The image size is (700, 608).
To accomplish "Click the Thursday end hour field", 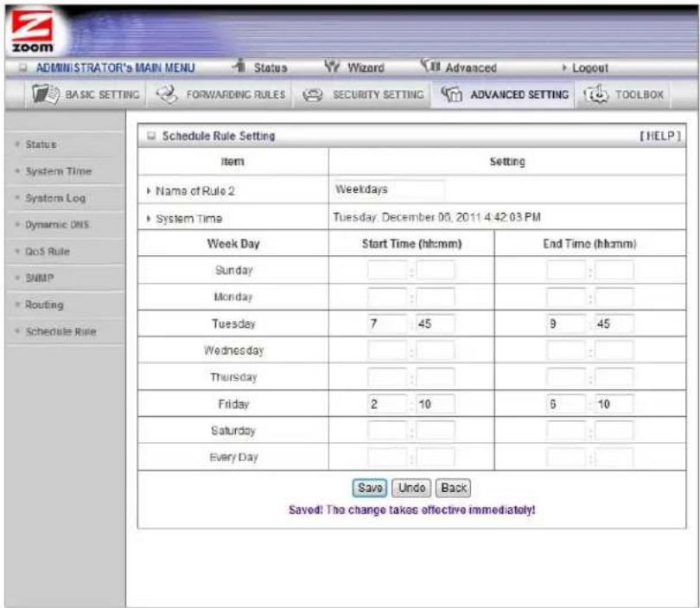I will [566, 377].
